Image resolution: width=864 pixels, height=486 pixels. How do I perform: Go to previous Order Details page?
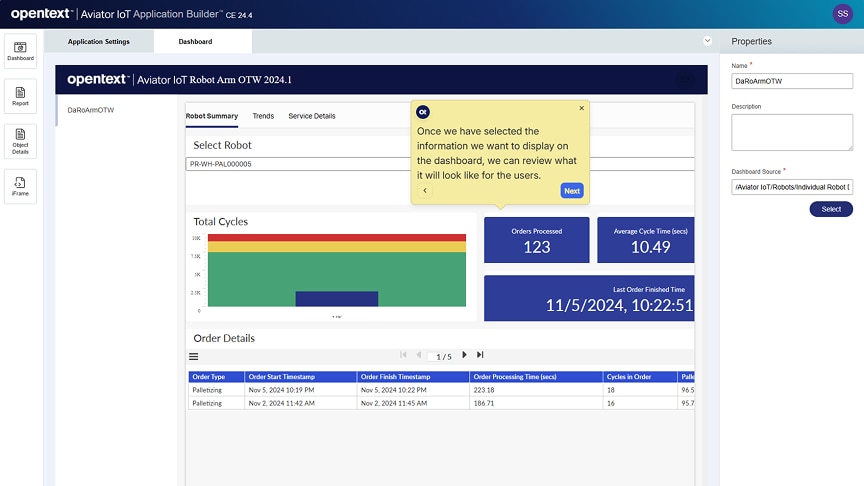[419, 355]
